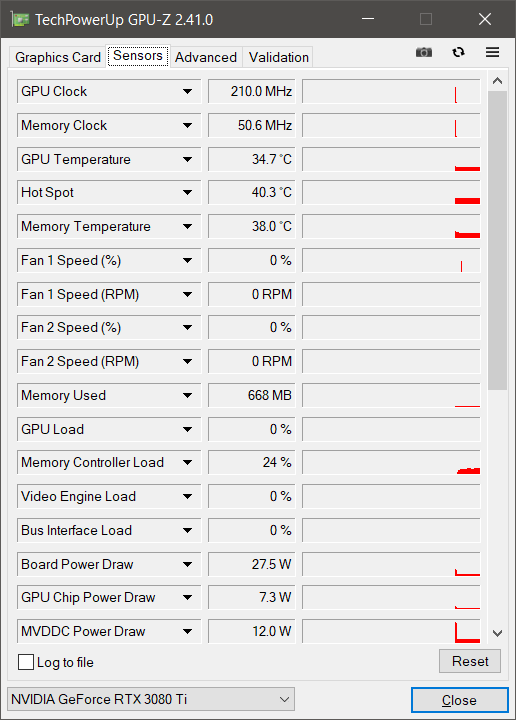The height and width of the screenshot is (720, 516).
Task: Click the screenshot camera icon
Action: coord(424,52)
